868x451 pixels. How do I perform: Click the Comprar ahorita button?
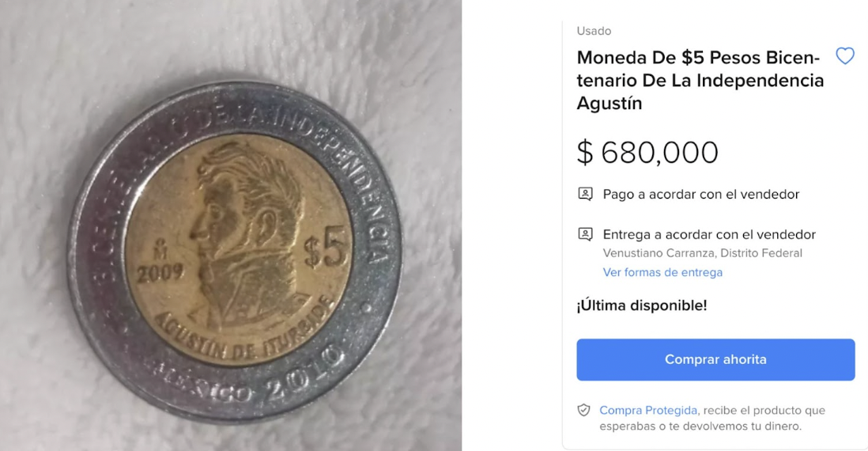[715, 359]
